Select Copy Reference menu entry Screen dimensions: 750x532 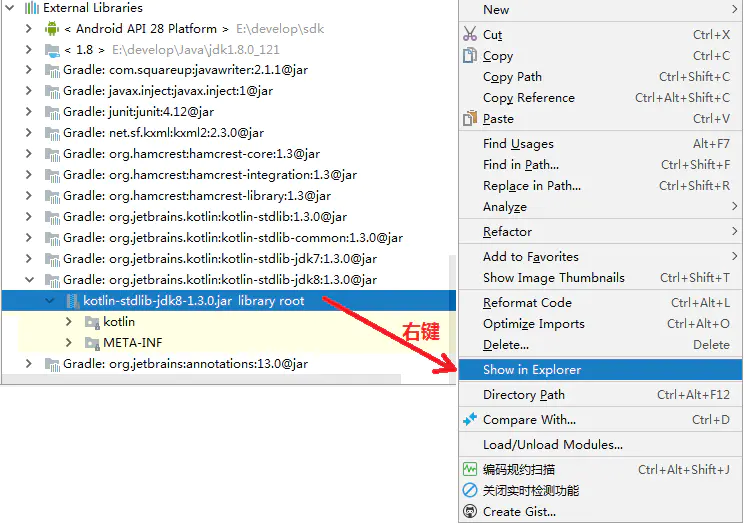600,98
